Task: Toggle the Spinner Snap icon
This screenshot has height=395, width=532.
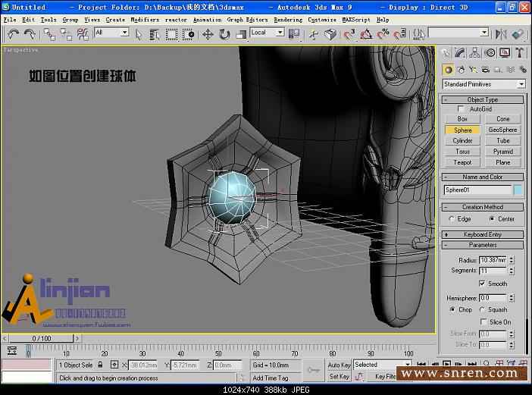Action: (399, 34)
